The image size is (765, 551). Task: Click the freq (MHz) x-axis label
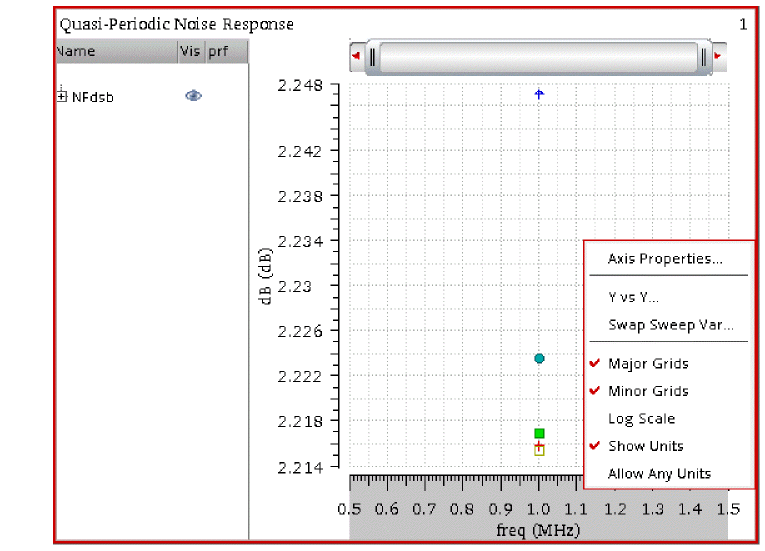coord(538,530)
